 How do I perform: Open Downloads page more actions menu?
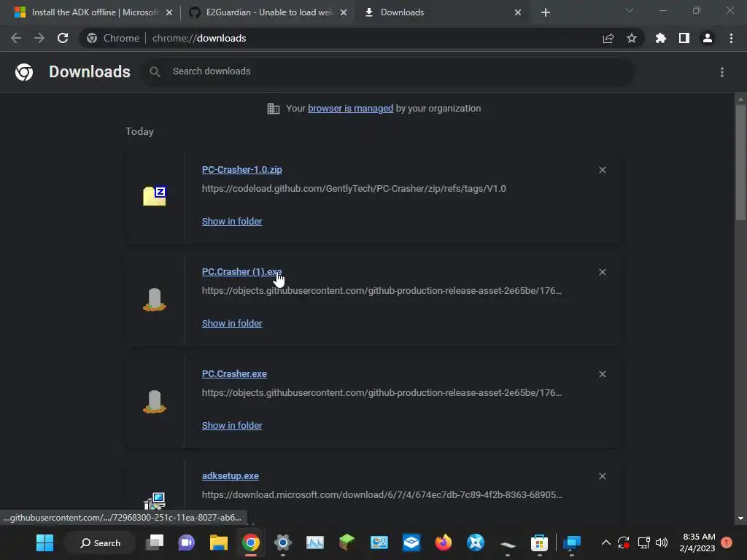[x=722, y=72]
